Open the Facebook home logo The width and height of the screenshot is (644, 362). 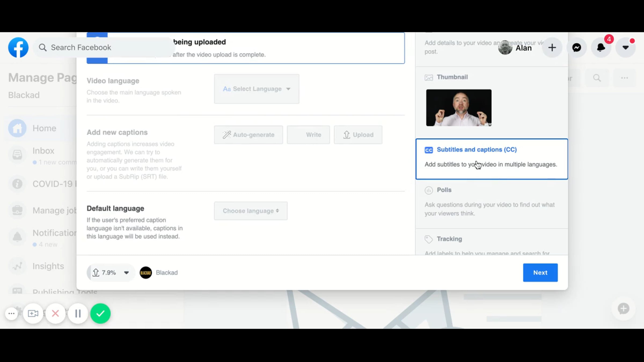pos(18,47)
